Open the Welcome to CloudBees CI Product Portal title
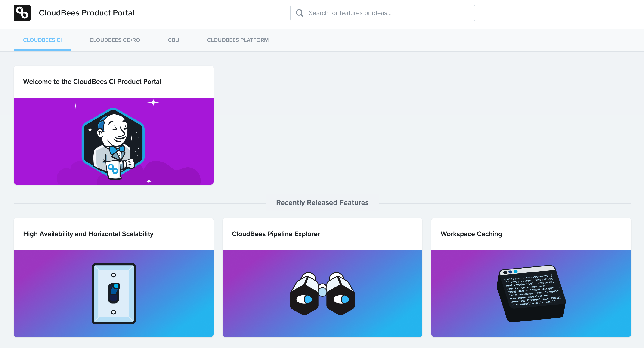Image resolution: width=644 pixels, height=348 pixels. click(x=92, y=82)
